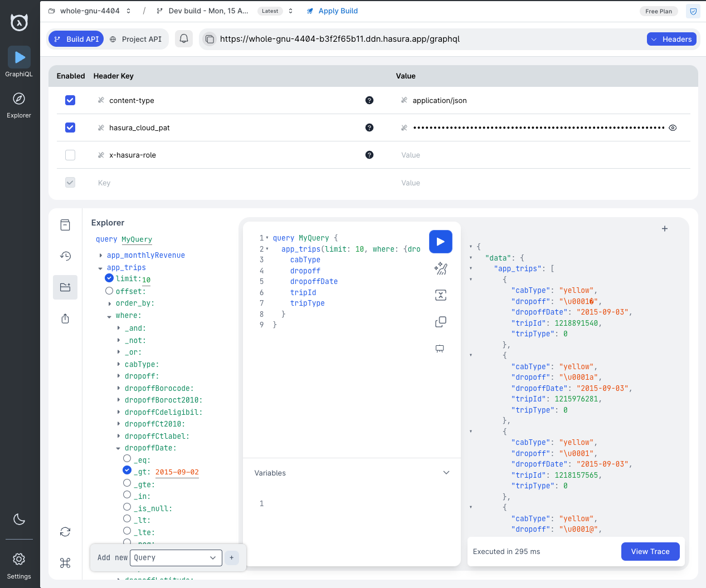Select the _is_null operator for dropoffDate

(x=127, y=507)
